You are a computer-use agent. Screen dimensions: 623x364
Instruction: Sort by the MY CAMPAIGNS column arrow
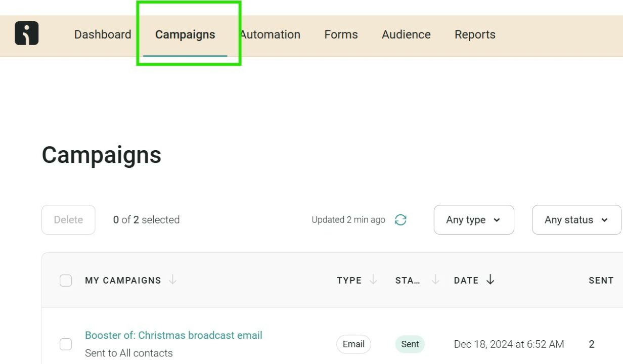point(172,280)
